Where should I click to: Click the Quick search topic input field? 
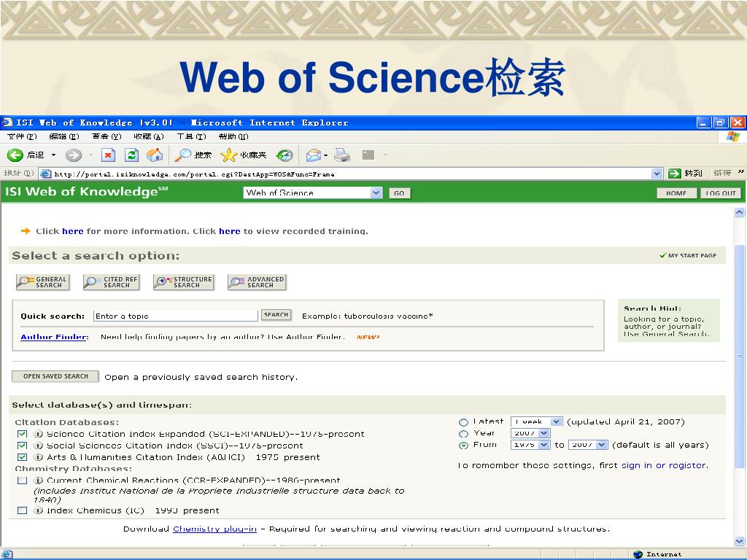(x=175, y=316)
